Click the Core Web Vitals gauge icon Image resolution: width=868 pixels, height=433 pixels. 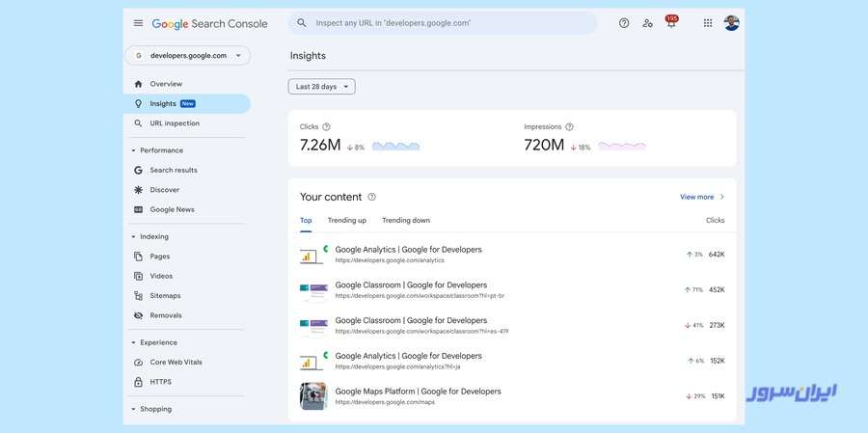(x=138, y=363)
